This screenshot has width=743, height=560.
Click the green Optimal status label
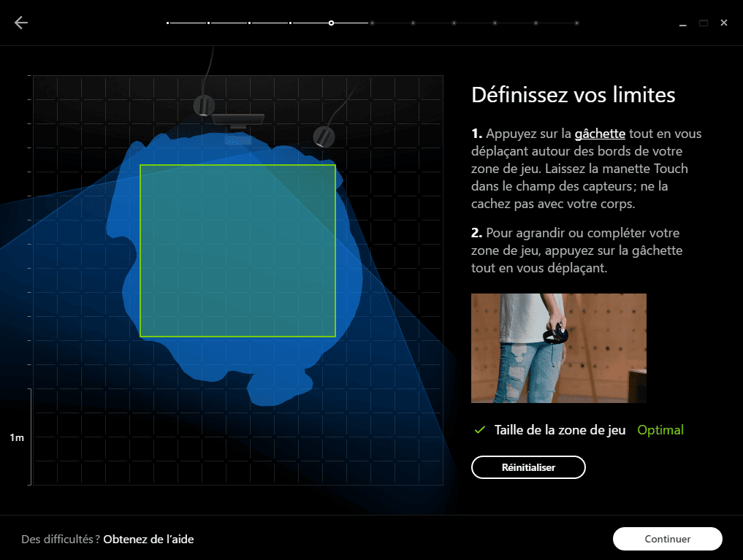[660, 430]
